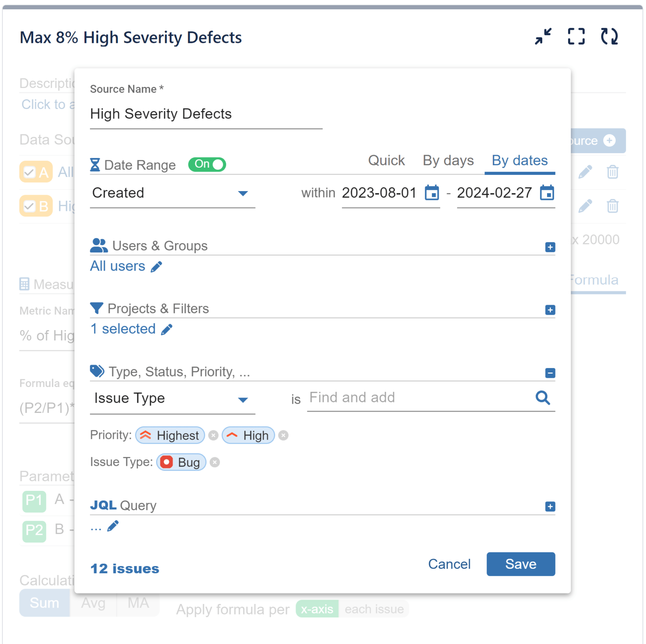Image resolution: width=646 pixels, height=644 pixels.
Task: Turn off the Date Range toggle
Action: coord(207,164)
